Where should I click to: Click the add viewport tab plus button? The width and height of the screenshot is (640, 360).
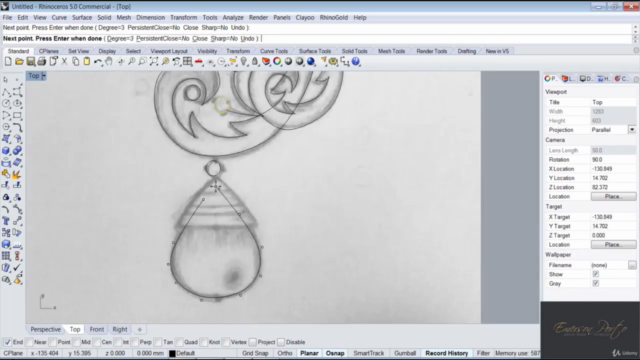point(140,329)
